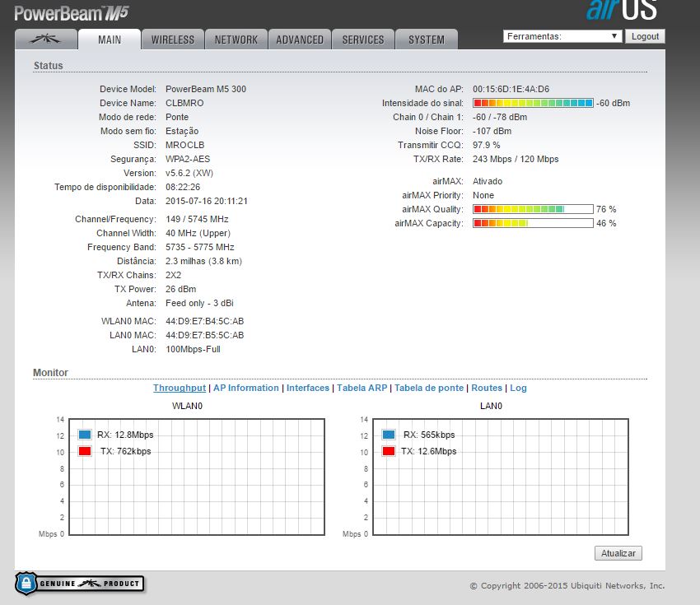Select the device model PowerBeam M5 300
This screenshot has height=605, width=700.
206,89
